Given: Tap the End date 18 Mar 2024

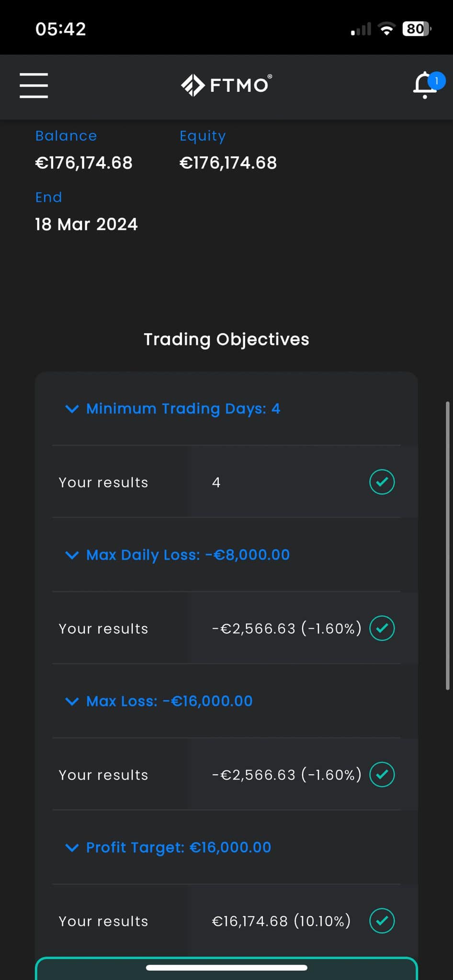Looking at the screenshot, I should (x=86, y=224).
